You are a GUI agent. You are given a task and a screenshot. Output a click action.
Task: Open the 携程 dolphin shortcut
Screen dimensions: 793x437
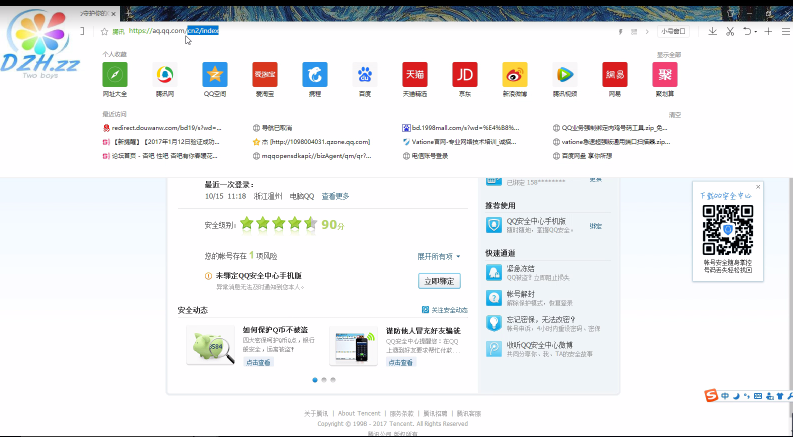tap(315, 75)
